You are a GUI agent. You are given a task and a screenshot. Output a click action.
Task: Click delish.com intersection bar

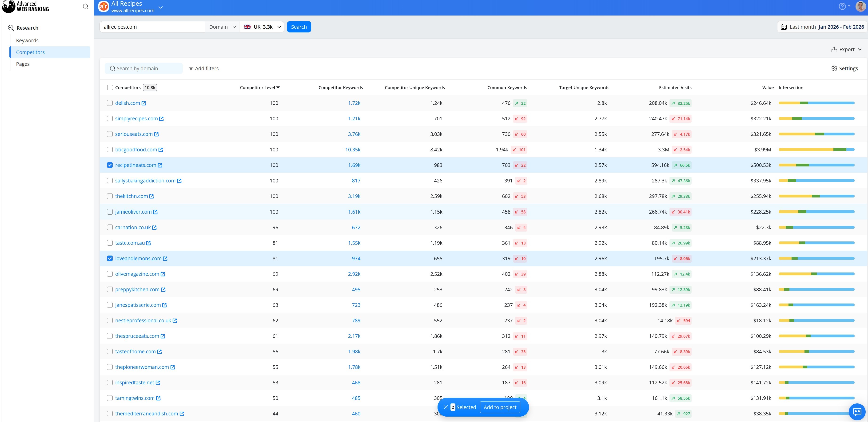click(816, 103)
